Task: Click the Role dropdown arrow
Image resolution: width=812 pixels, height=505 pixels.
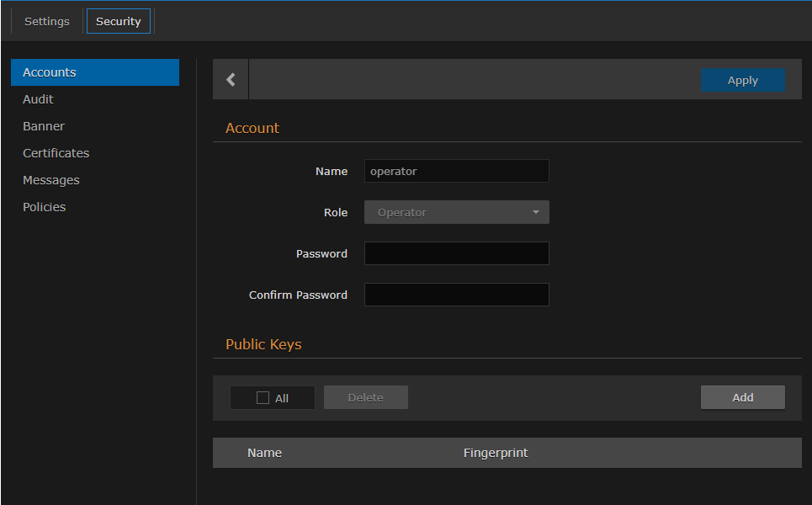Action: tap(536, 212)
